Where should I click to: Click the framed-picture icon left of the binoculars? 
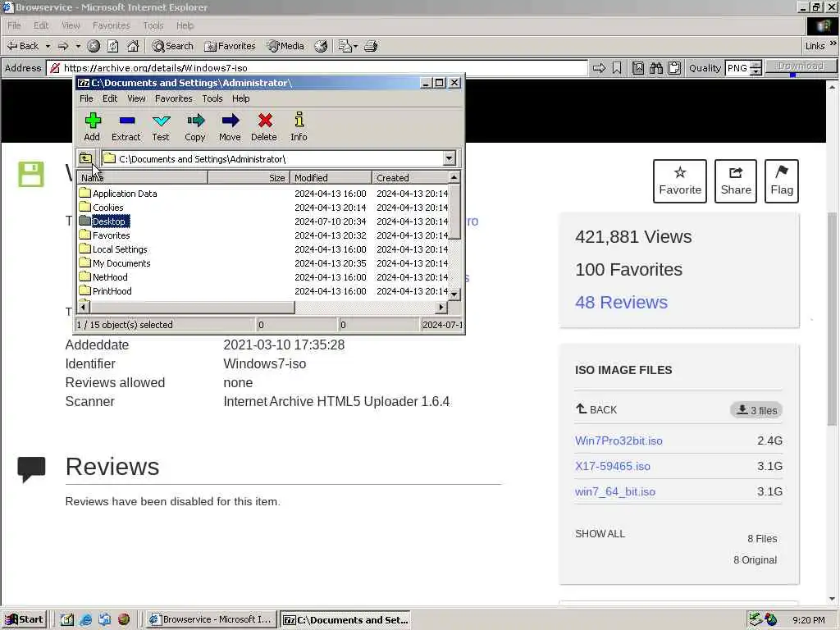pyautogui.click(x=638, y=68)
